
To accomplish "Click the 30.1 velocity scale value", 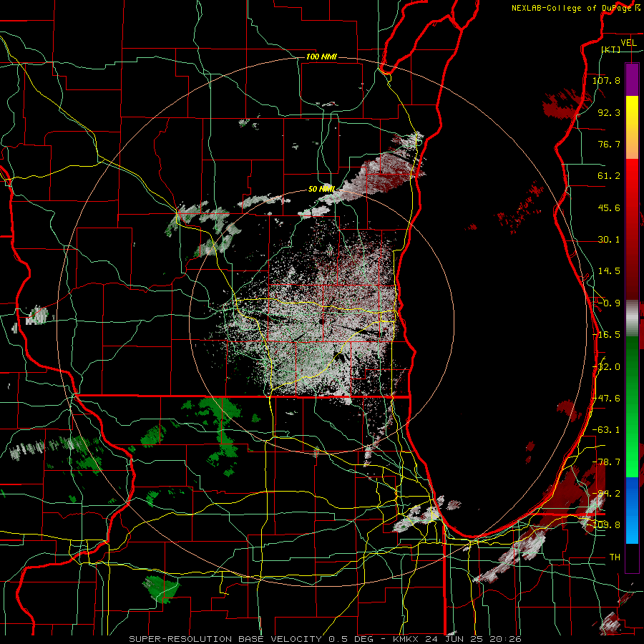I will 609,240.
